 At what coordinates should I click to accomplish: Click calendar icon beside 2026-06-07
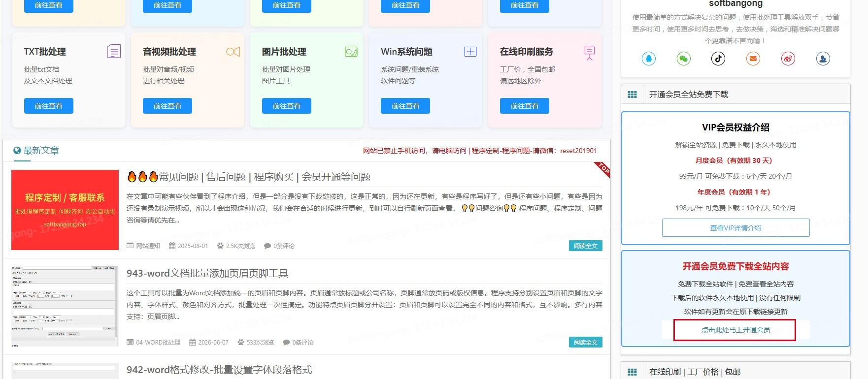(x=193, y=342)
